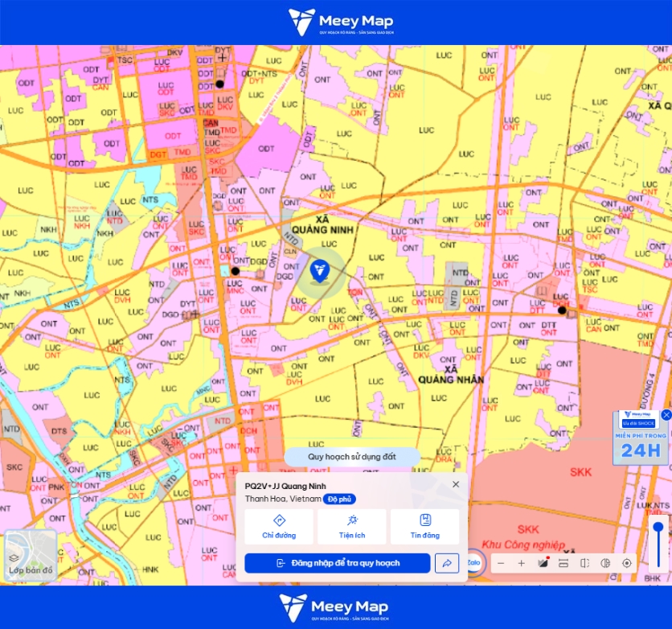Share location with the arrow icon
Viewport: 672px width, 629px height.
point(447,563)
